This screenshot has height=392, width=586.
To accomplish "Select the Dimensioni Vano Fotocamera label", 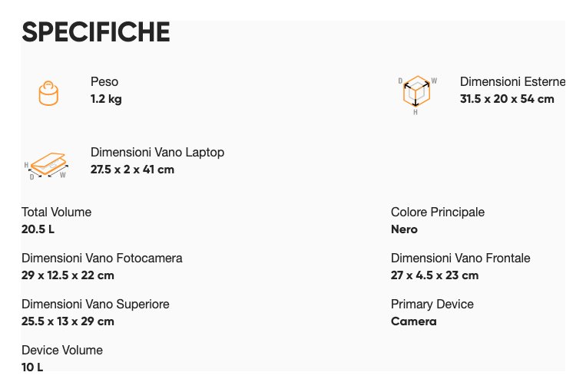I will [102, 259].
